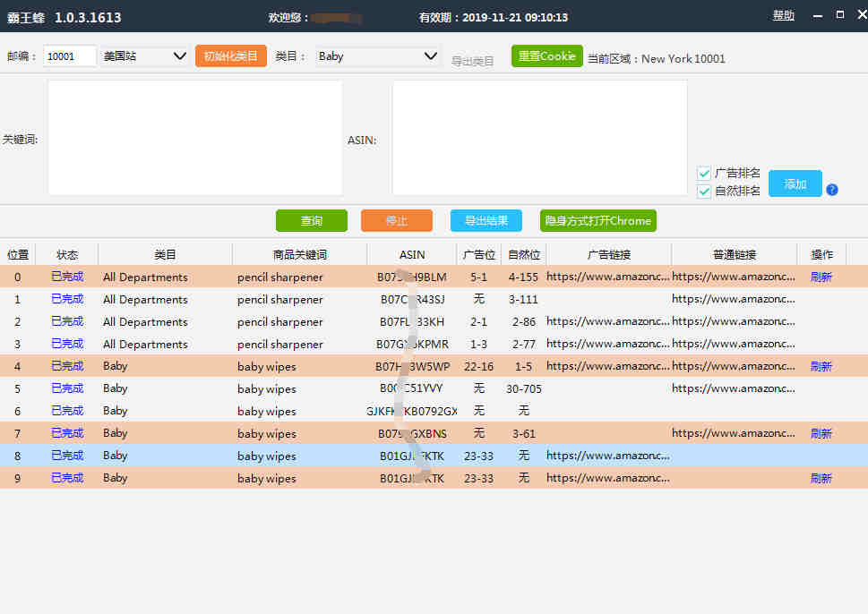
Task: Open the ad link in row 2
Action: (x=608, y=321)
